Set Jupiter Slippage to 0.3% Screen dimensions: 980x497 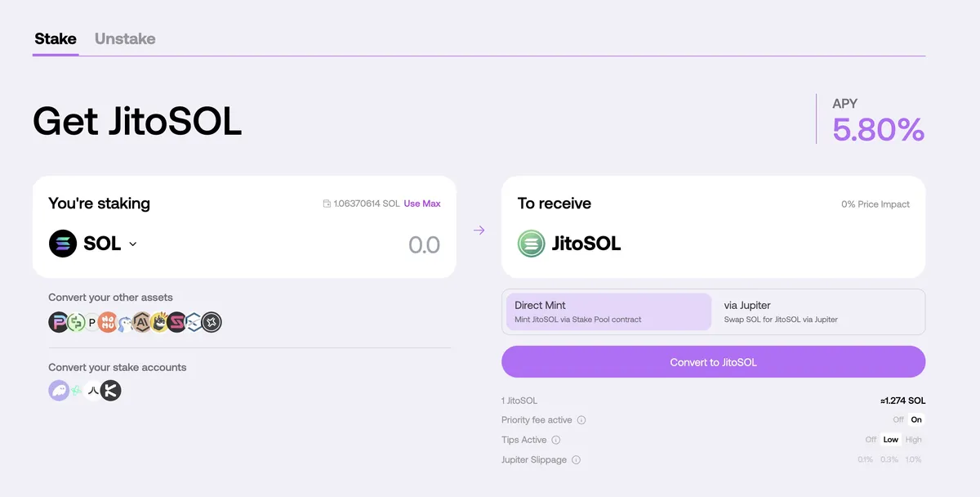889,460
